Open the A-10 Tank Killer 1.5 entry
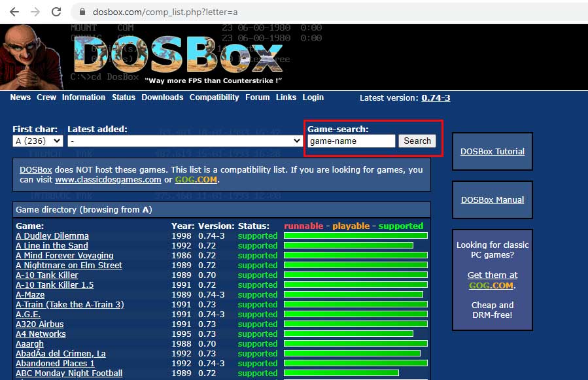Image resolution: width=588 pixels, height=380 pixels. click(x=55, y=285)
